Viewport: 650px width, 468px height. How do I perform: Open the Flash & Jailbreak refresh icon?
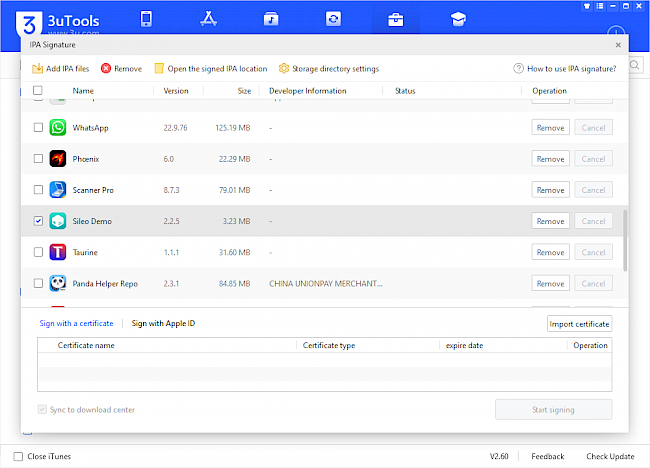point(333,19)
